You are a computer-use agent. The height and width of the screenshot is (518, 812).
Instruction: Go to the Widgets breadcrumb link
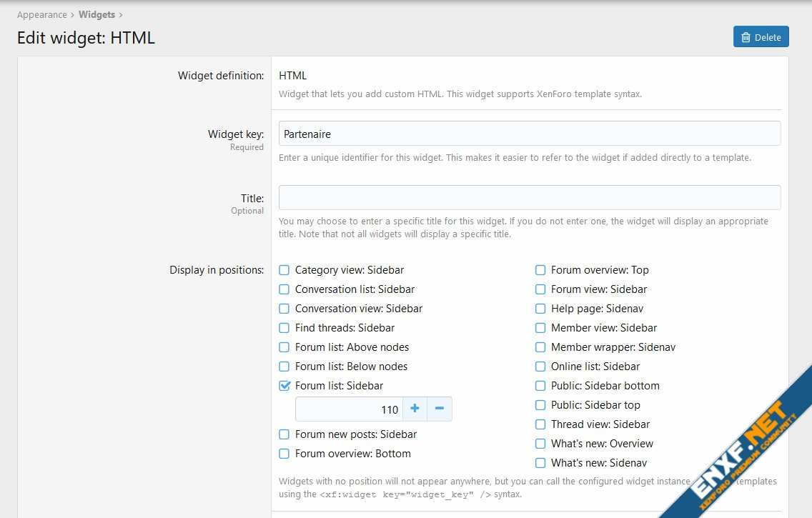(x=96, y=14)
